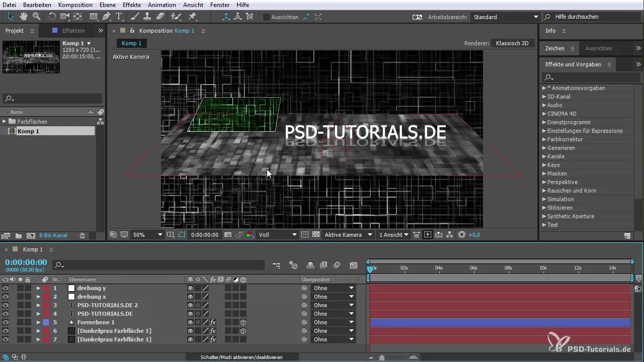Expand the Formebene 1 layer properties
The image size is (644, 362).
point(38,323)
